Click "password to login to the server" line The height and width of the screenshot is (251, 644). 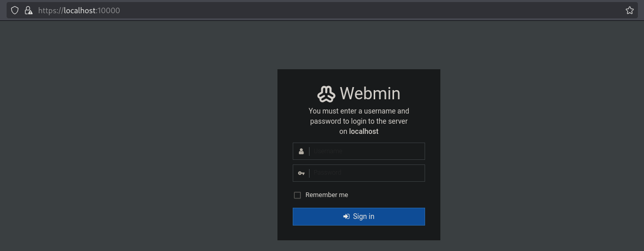[358, 121]
